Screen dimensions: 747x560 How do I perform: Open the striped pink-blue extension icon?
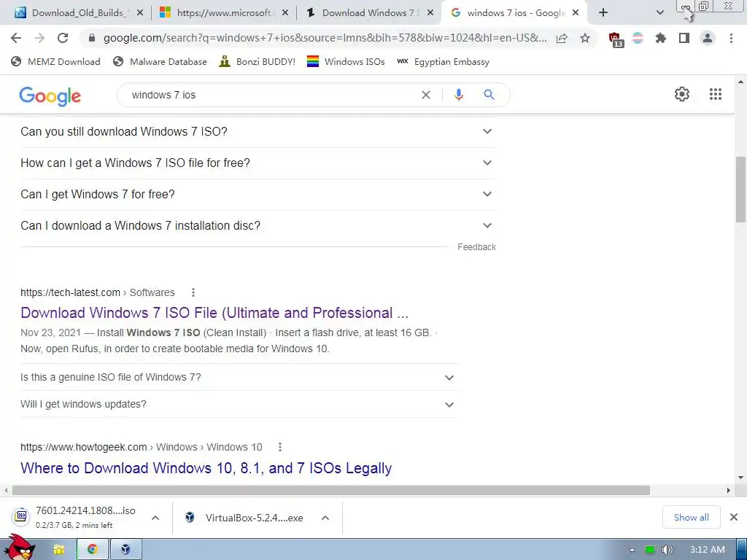point(638,38)
